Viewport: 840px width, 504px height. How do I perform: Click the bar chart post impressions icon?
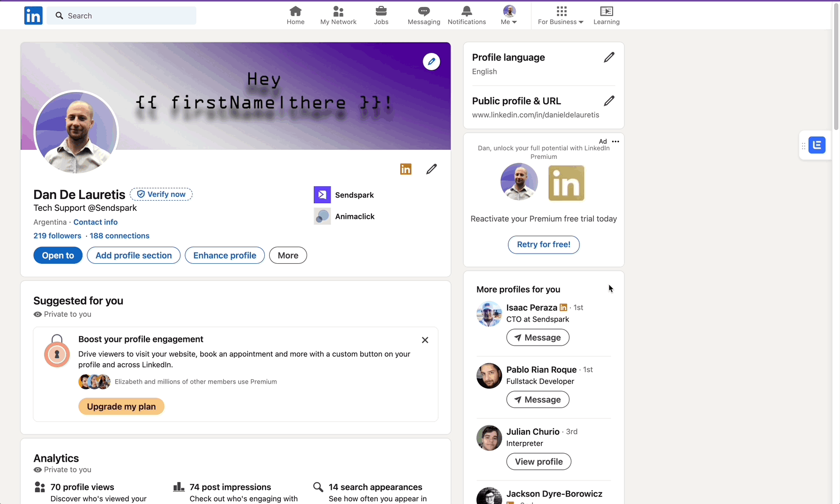(x=179, y=487)
